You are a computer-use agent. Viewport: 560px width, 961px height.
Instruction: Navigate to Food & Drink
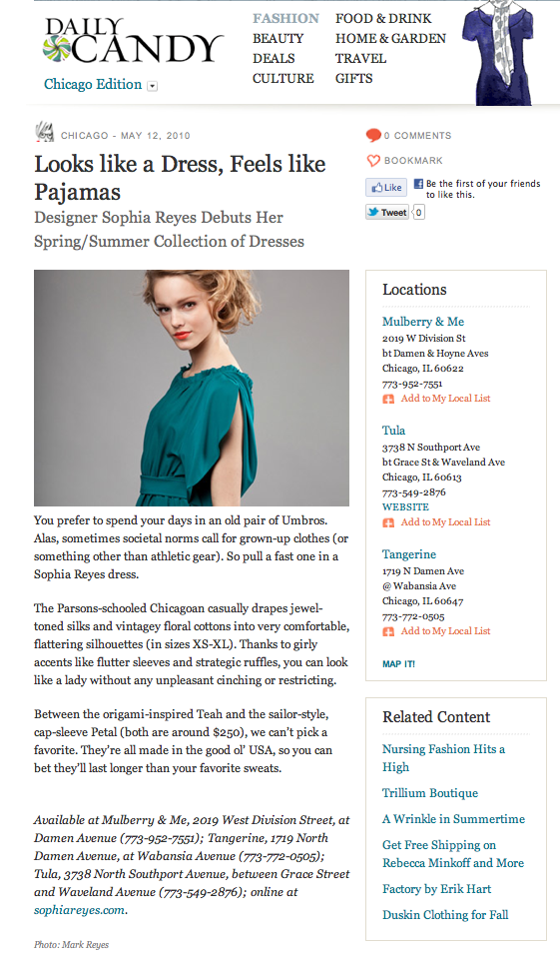(383, 18)
